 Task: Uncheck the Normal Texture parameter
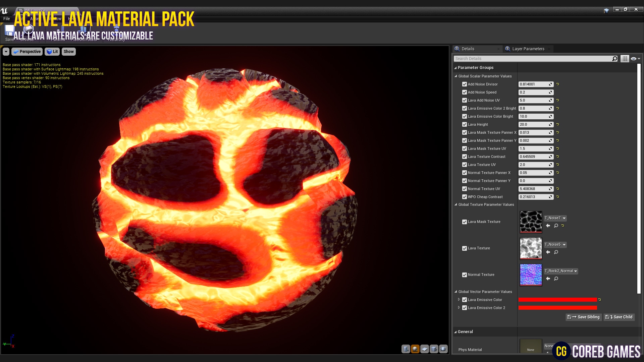pos(465,275)
